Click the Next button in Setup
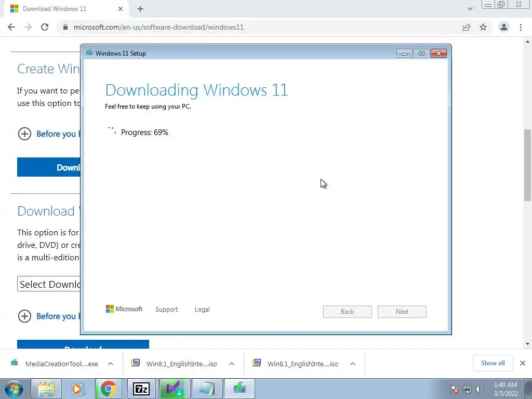The width and height of the screenshot is (532, 399). pos(402,312)
